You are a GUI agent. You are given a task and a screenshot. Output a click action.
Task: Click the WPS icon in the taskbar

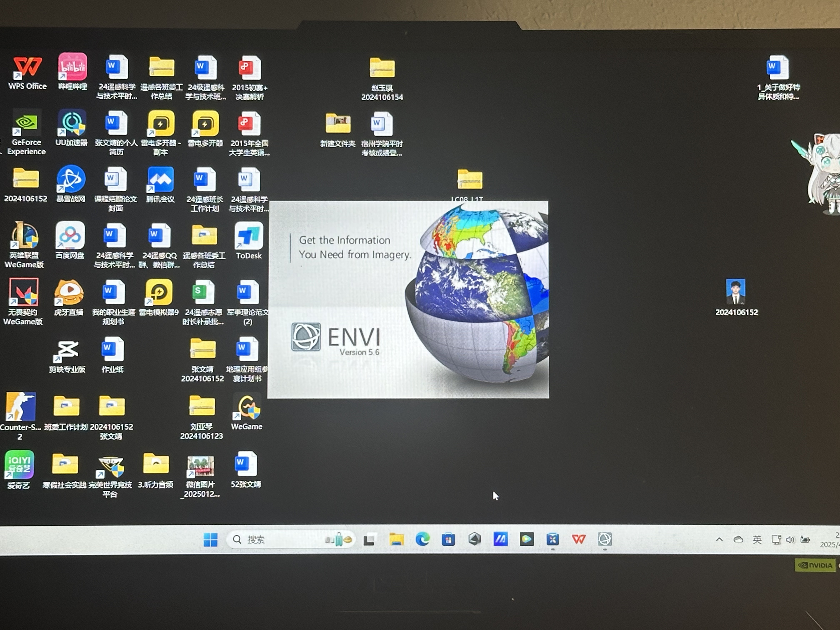point(578,539)
